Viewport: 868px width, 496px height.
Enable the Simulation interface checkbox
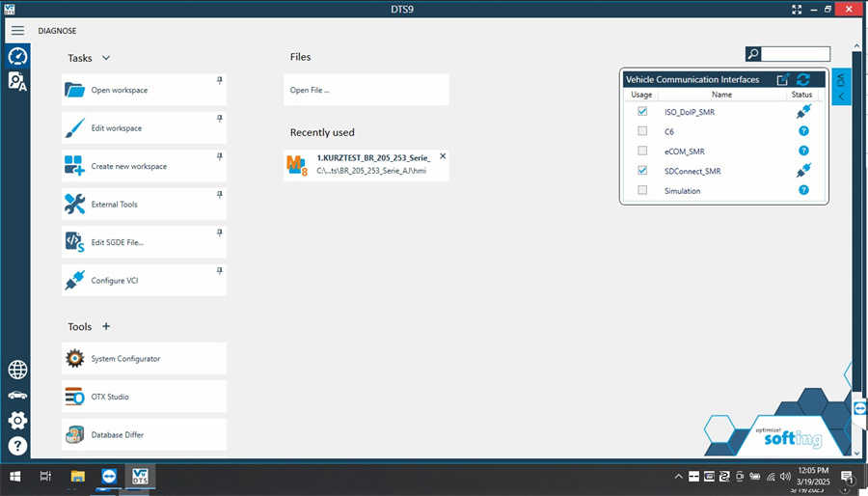point(642,190)
